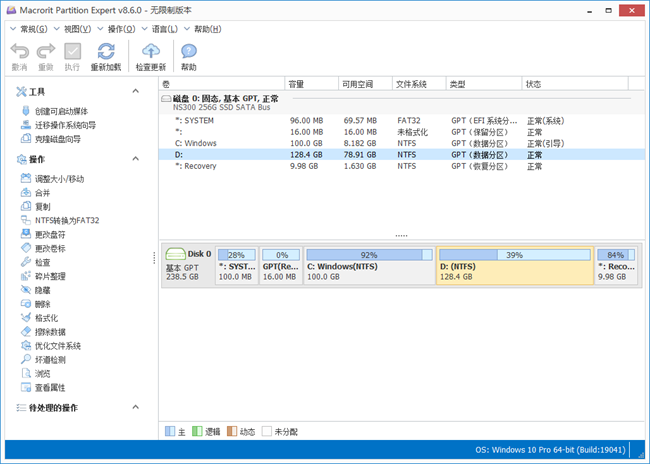Open the Language 语言(L) menu
650x464 pixels.
[160, 29]
